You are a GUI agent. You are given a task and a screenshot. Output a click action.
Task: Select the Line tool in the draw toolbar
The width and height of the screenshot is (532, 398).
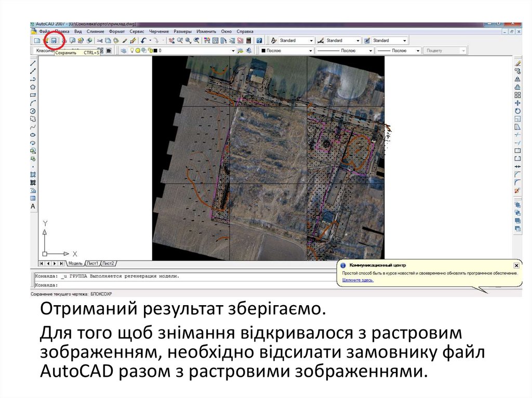pos(33,62)
